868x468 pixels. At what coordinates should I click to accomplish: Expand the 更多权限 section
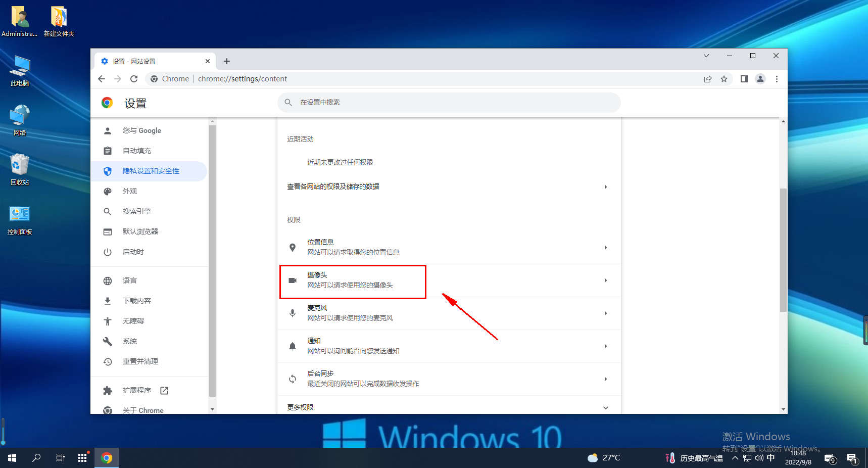click(x=605, y=407)
